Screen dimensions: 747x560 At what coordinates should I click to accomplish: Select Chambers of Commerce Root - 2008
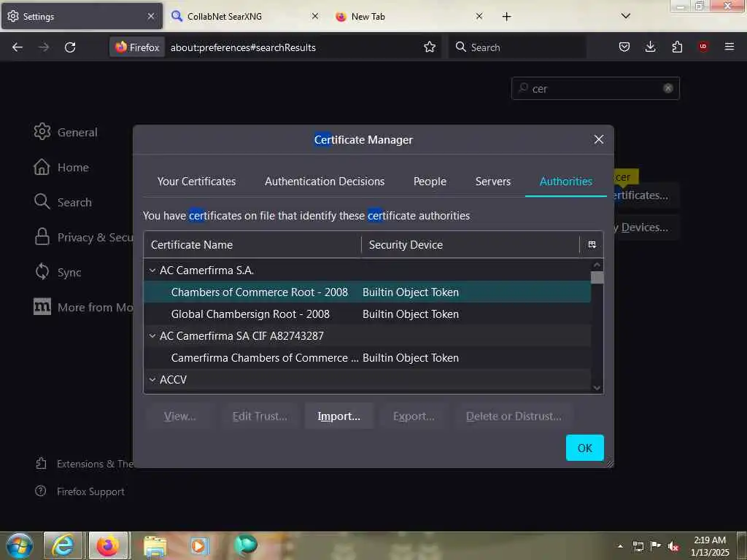[x=367, y=292]
